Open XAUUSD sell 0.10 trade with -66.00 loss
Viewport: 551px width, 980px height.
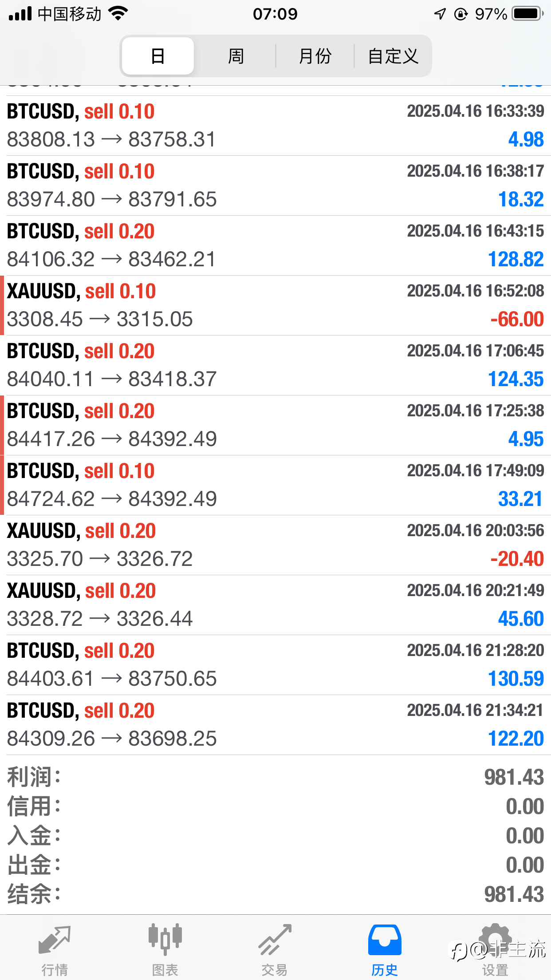point(275,305)
